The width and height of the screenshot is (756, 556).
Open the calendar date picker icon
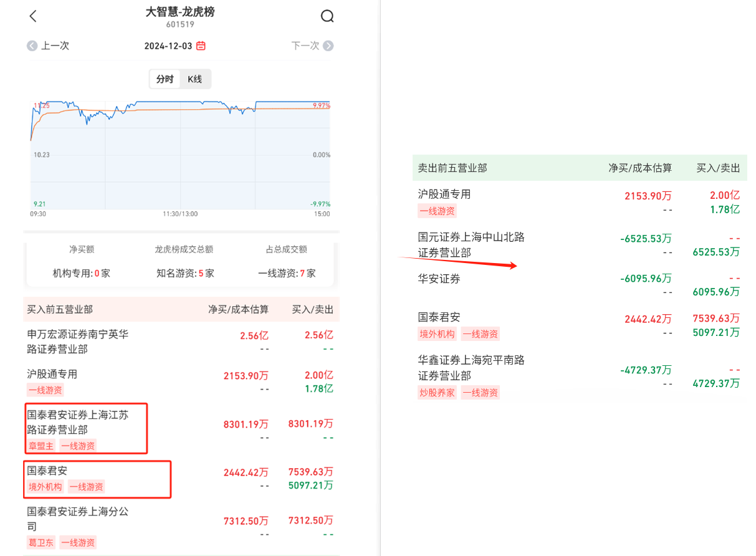click(201, 46)
